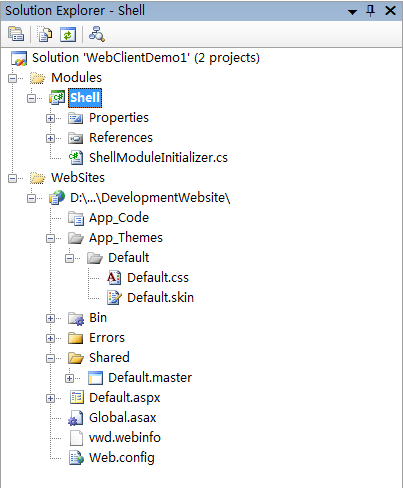Expand the Properties node
This screenshot has width=403, height=488.
coord(51,119)
